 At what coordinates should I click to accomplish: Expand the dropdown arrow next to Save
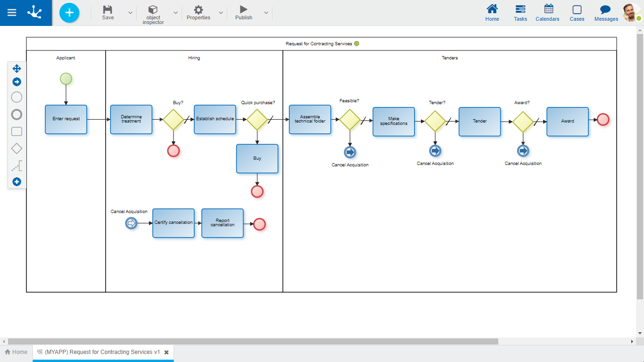tap(131, 13)
